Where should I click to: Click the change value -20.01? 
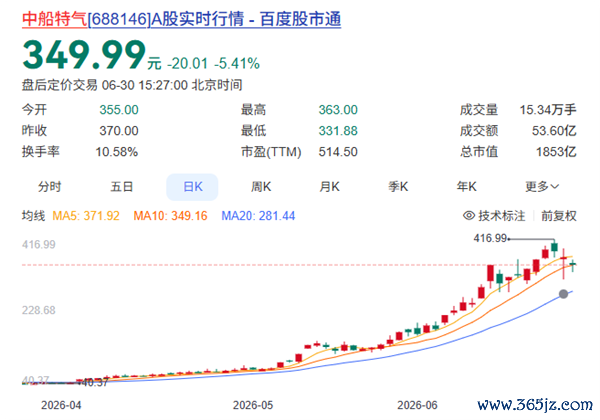coord(188,63)
